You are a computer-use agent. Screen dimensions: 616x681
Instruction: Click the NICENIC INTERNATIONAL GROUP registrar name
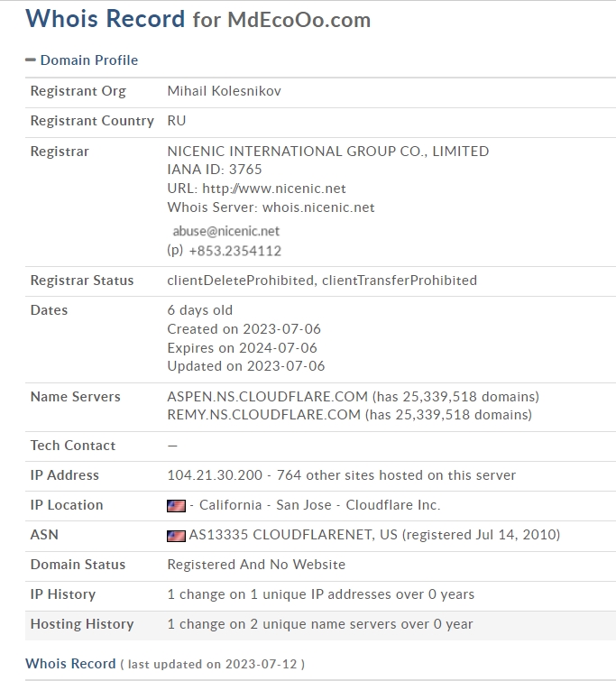tap(328, 152)
